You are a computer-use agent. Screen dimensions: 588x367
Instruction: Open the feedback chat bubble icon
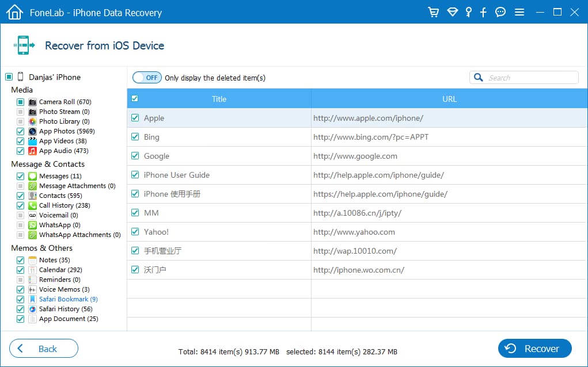coord(500,12)
